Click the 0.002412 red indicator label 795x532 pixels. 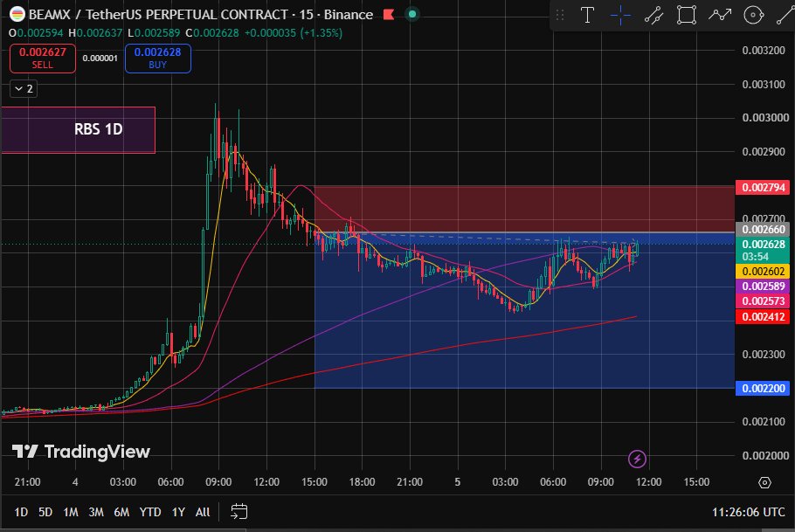[763, 317]
